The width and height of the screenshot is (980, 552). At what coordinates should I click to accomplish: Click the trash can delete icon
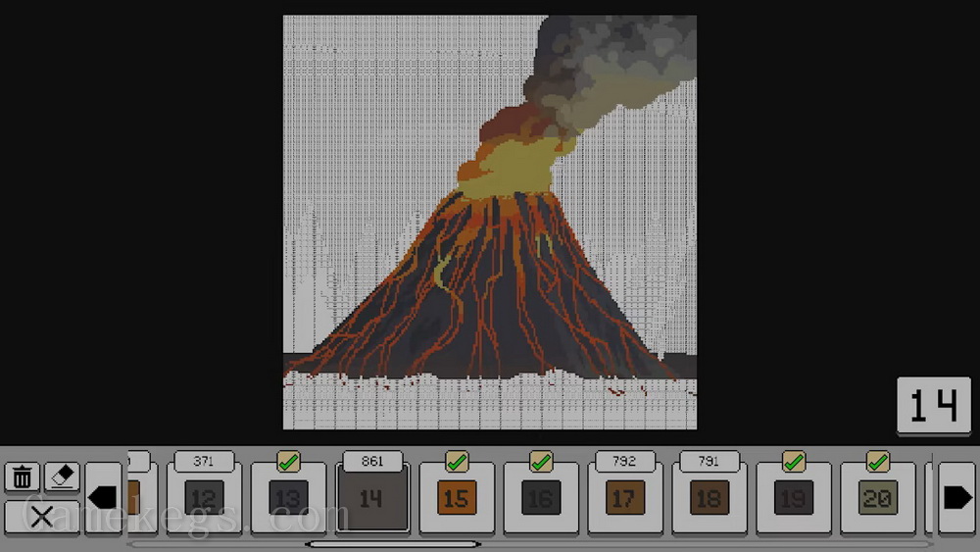pyautogui.click(x=23, y=477)
